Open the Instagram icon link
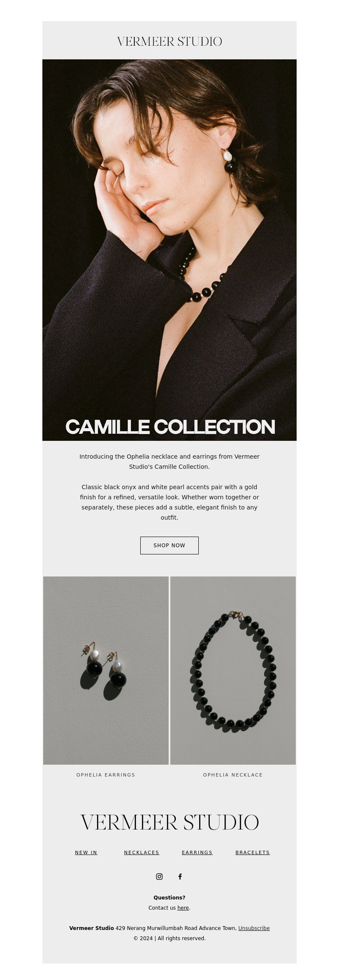The image size is (339, 980). pos(159,877)
